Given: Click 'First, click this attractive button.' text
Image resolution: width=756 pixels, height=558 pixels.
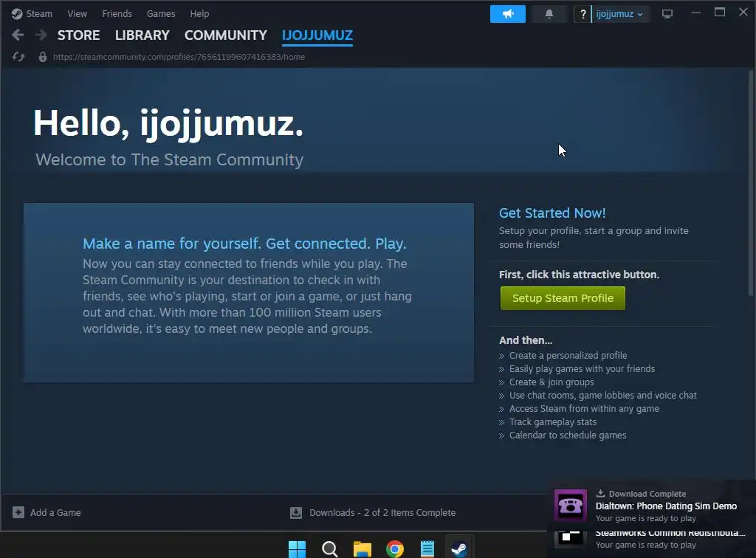Looking at the screenshot, I should pos(579,274).
